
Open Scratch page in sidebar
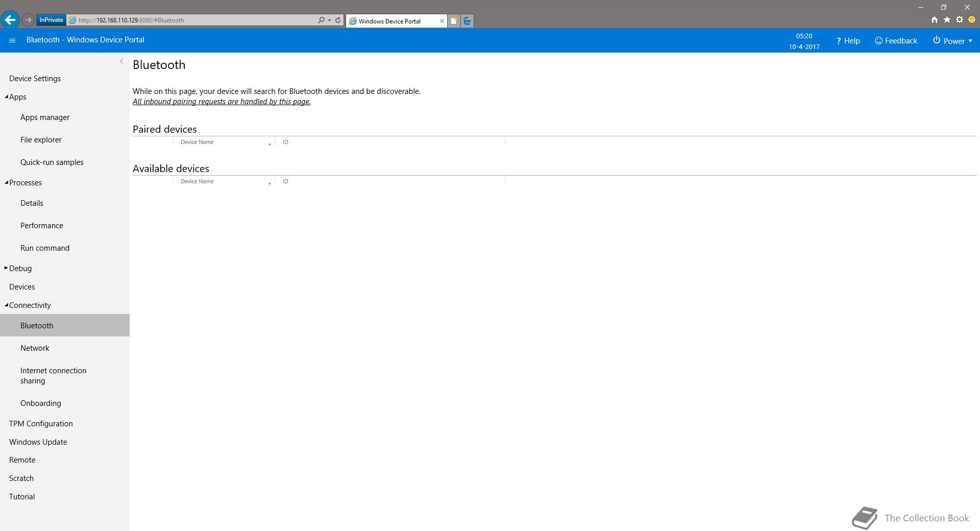coord(21,478)
